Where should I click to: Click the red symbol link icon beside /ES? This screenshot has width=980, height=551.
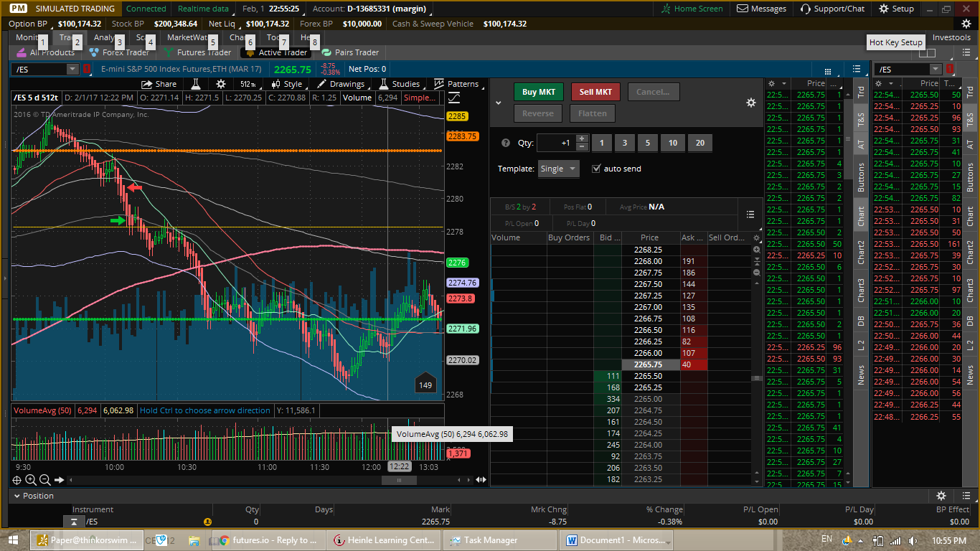coord(87,69)
